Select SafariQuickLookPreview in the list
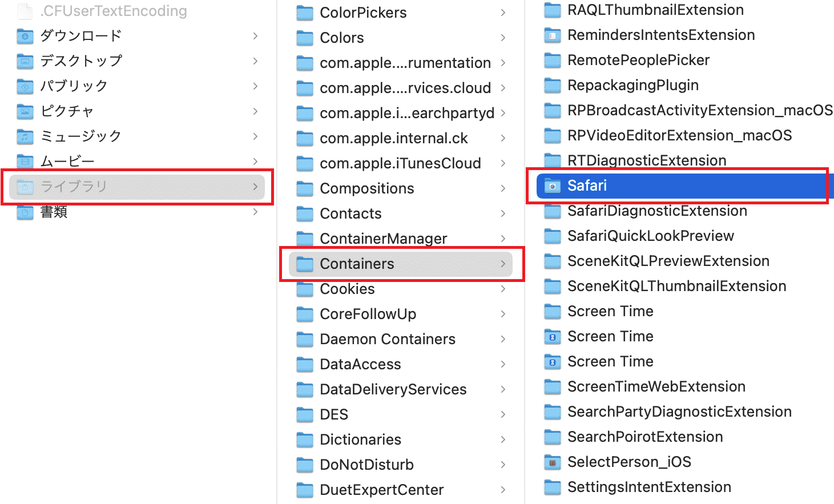Screen dimensions: 834x504 [651, 236]
